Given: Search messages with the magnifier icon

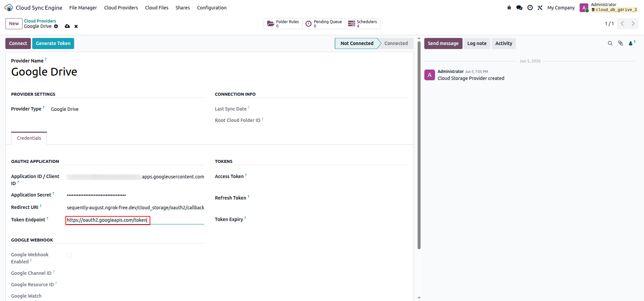Looking at the screenshot, I should [x=610, y=43].
